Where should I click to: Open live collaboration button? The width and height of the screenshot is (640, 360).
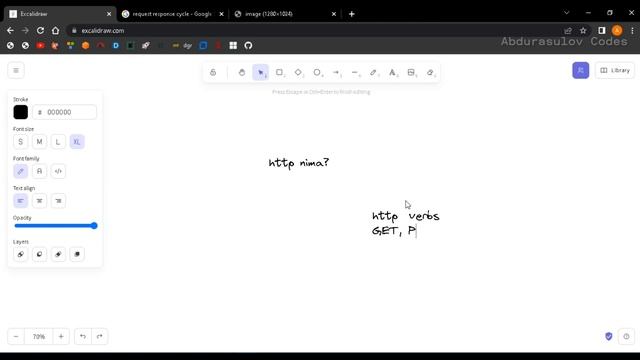click(x=580, y=70)
